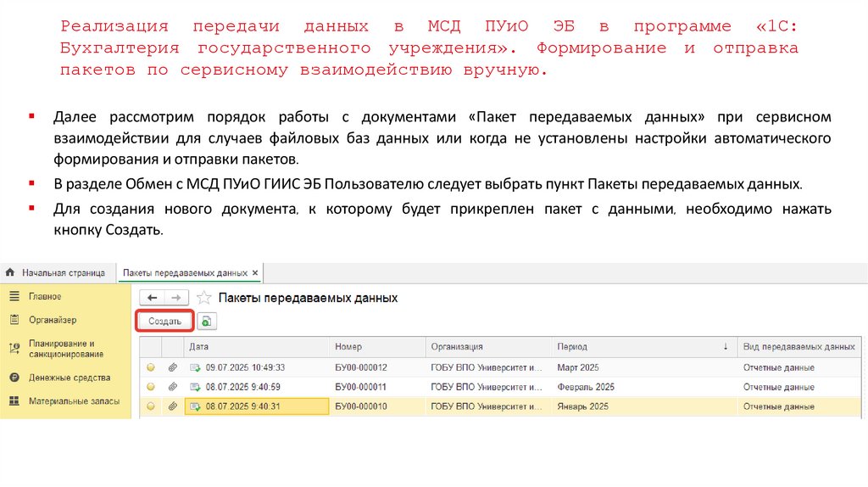Click the Материальные запасы grid icon
The height and width of the screenshot is (487, 868).
click(14, 400)
